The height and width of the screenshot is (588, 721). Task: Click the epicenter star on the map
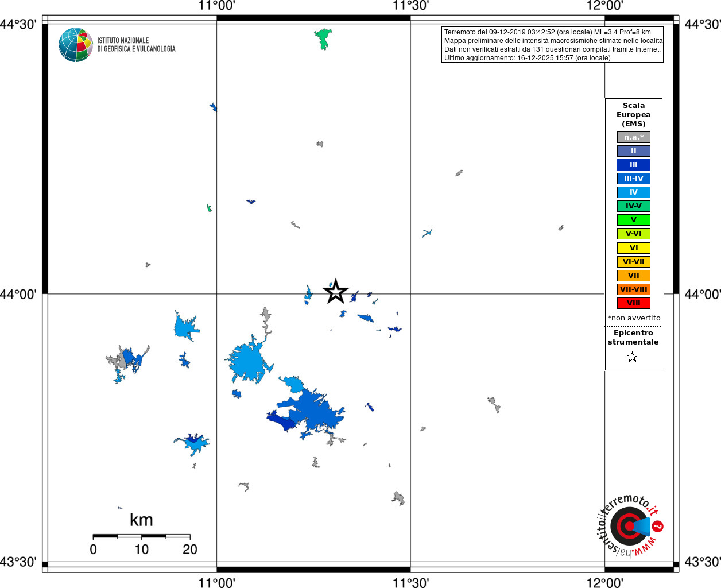[x=336, y=292]
